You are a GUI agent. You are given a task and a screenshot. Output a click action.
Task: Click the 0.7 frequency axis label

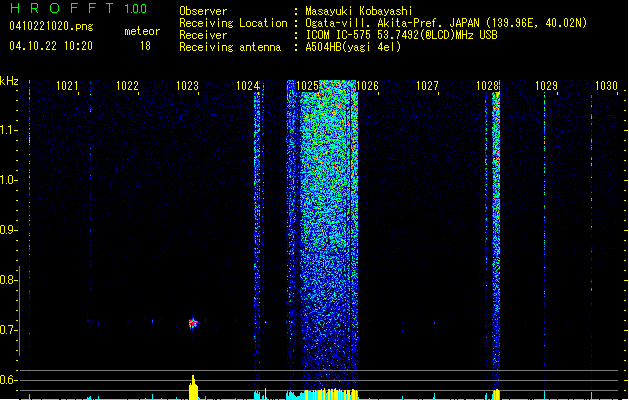8,330
